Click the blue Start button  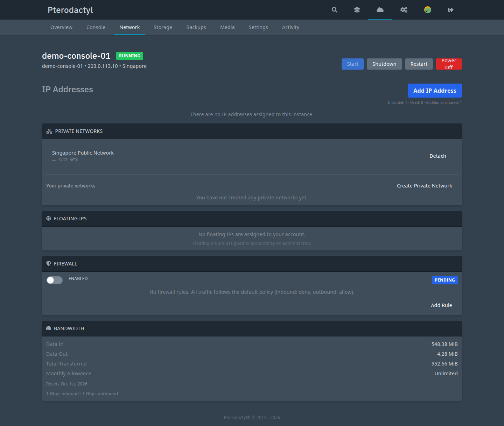[353, 64]
